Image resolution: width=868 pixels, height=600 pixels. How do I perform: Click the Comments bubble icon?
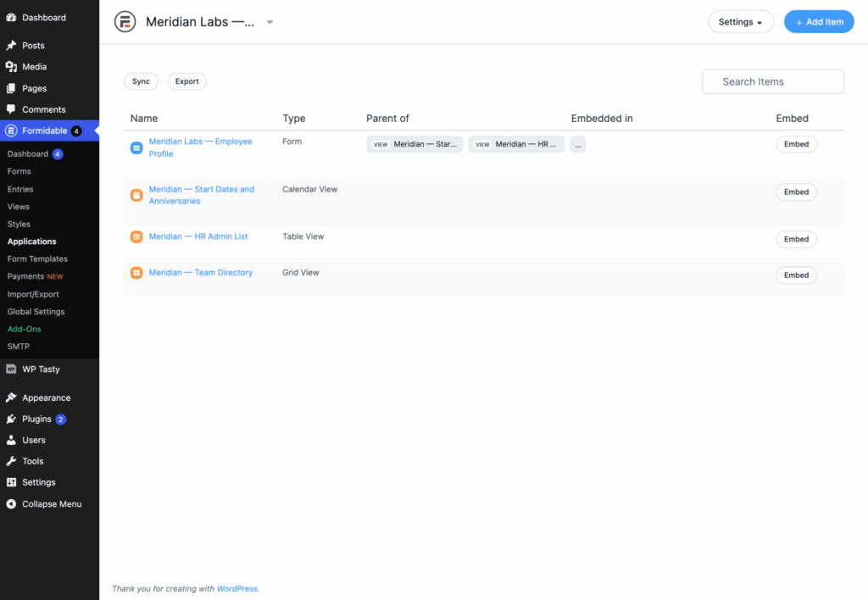[11, 109]
